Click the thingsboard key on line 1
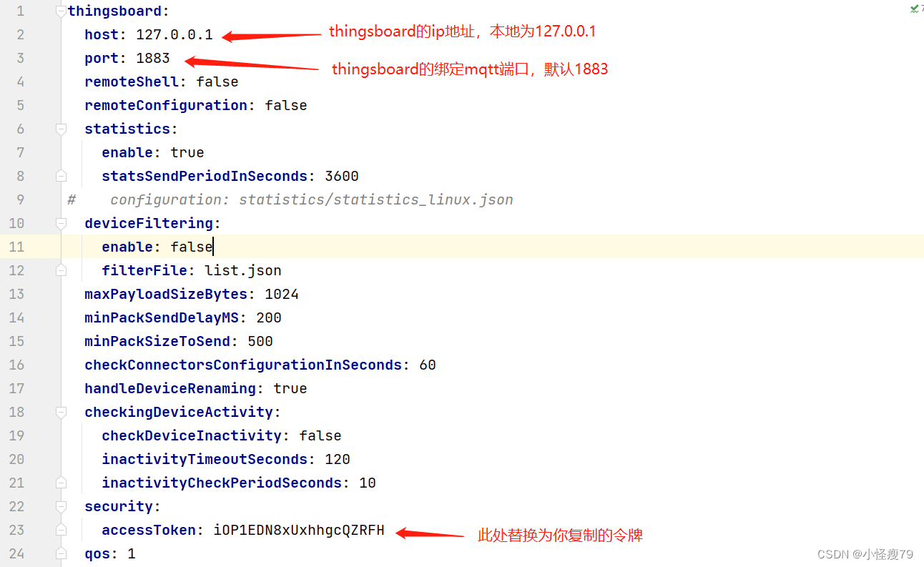The width and height of the screenshot is (924, 567). tap(114, 11)
